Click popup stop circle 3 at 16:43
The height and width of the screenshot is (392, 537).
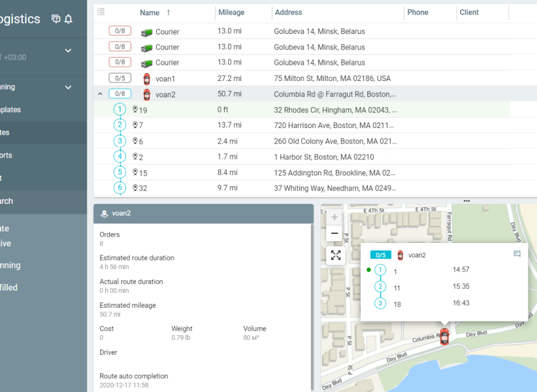click(x=380, y=303)
